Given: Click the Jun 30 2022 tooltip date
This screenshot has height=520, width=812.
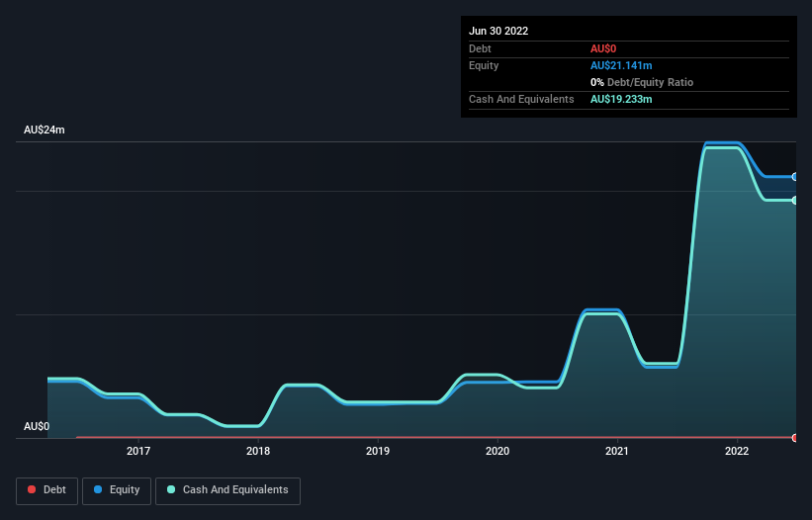Looking at the screenshot, I should pos(498,31).
